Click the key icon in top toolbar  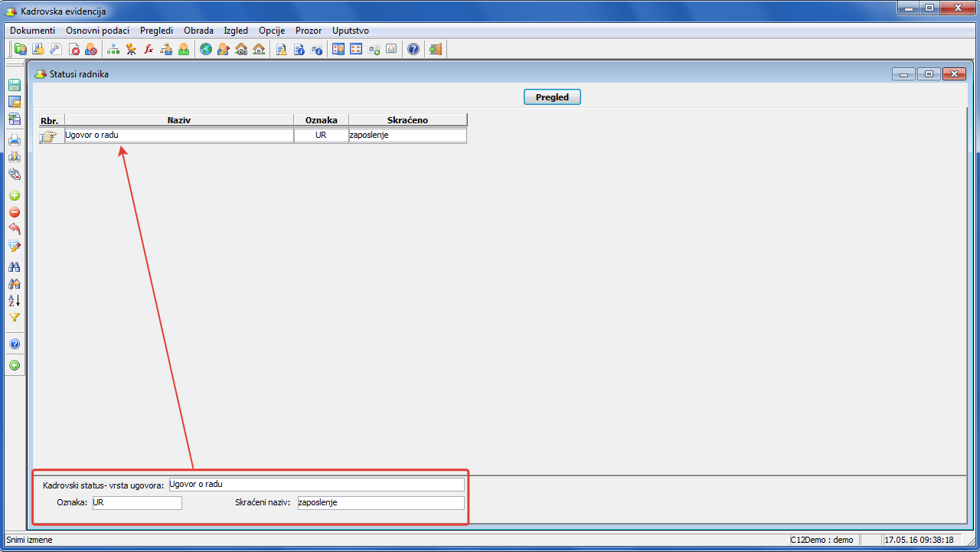pos(55,49)
